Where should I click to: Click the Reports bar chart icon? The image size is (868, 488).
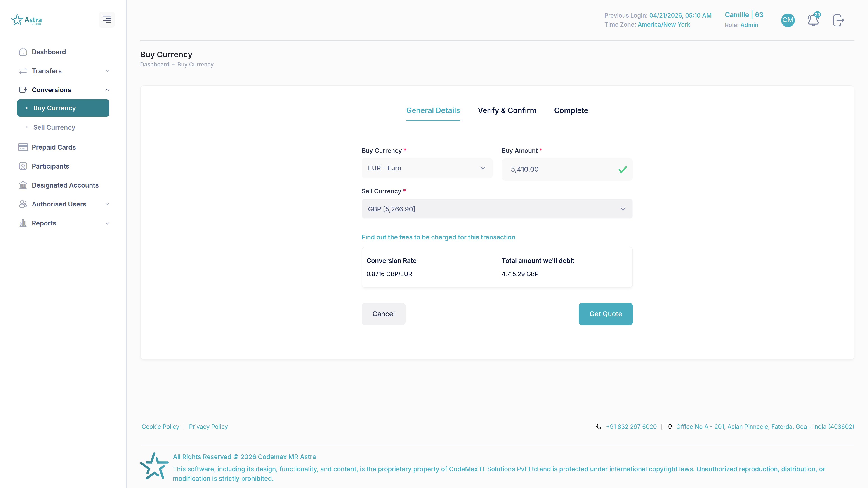pos(23,223)
